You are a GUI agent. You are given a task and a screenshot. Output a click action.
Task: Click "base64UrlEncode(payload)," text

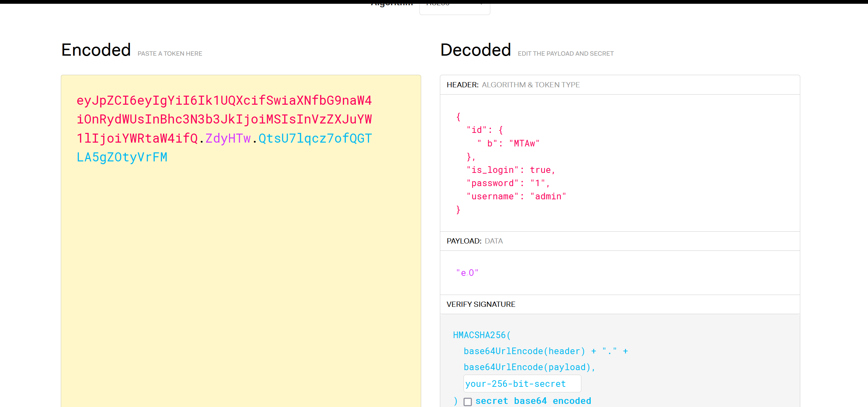(530, 367)
